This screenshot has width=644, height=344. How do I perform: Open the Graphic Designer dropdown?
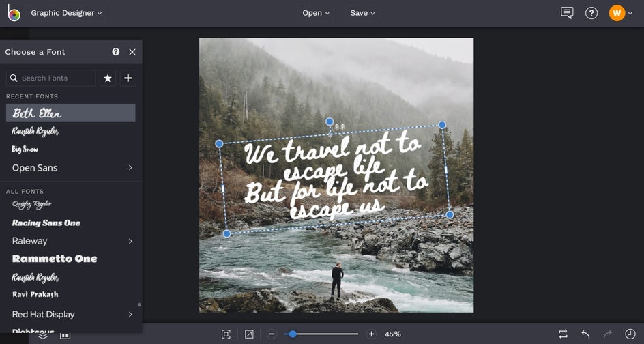(x=67, y=13)
